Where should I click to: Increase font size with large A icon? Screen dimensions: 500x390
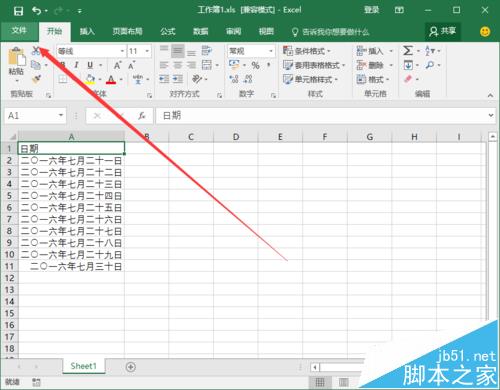click(x=117, y=65)
